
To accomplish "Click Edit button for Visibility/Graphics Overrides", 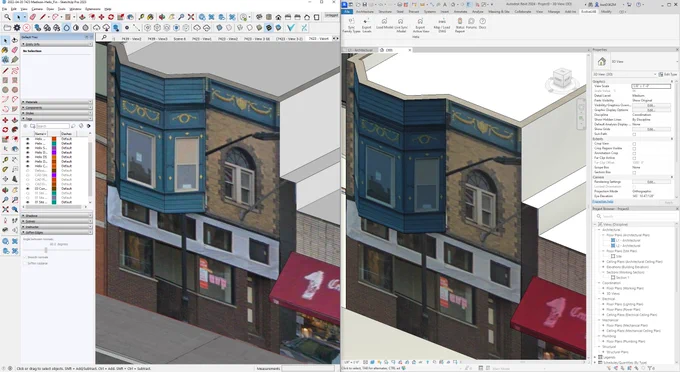I will tap(651, 105).
